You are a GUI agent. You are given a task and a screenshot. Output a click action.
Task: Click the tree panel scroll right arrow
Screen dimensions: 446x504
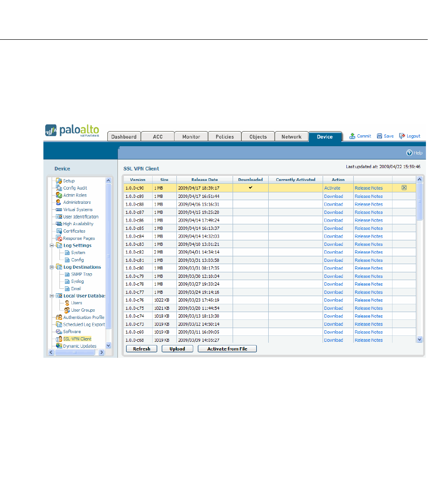click(x=101, y=352)
